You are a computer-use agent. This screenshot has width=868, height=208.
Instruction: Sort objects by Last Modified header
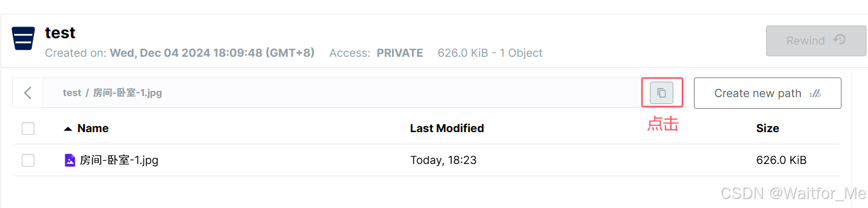447,128
